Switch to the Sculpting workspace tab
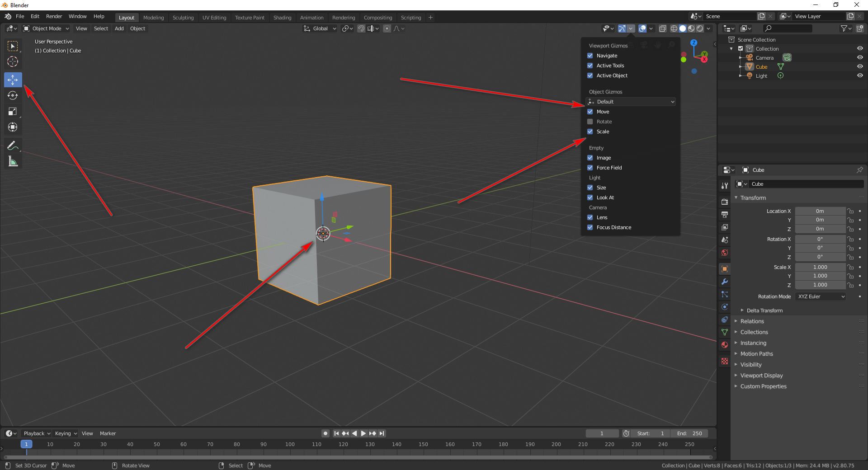Screen dimensions: 868x470 pos(183,17)
